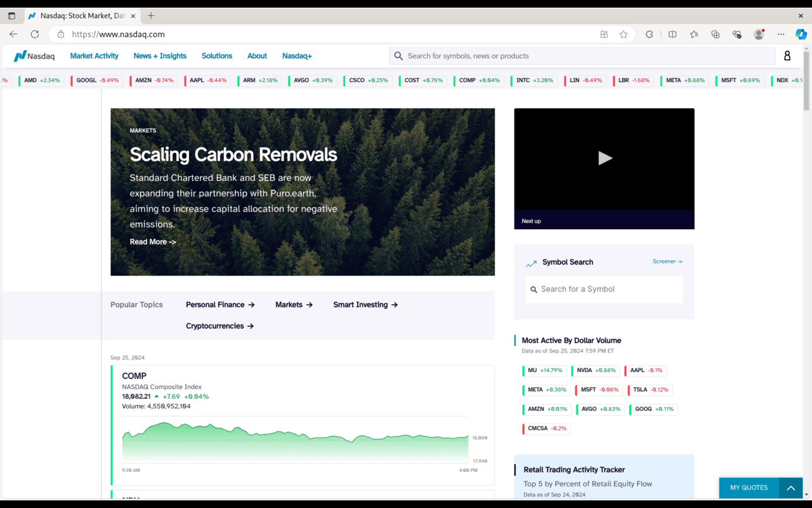Open About menu

pyautogui.click(x=257, y=56)
